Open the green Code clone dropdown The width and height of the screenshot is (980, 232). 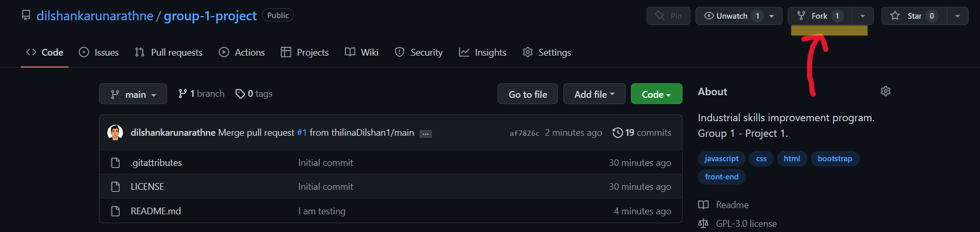(x=656, y=94)
